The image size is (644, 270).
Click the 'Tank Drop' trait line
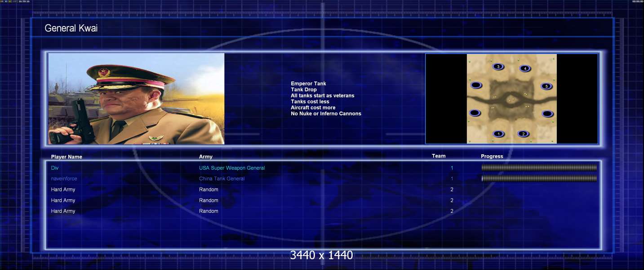click(304, 90)
